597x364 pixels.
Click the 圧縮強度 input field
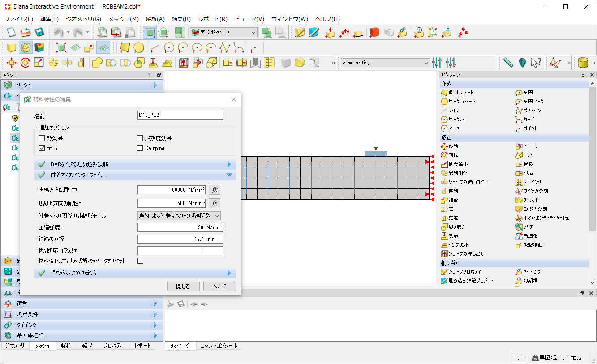coord(180,227)
